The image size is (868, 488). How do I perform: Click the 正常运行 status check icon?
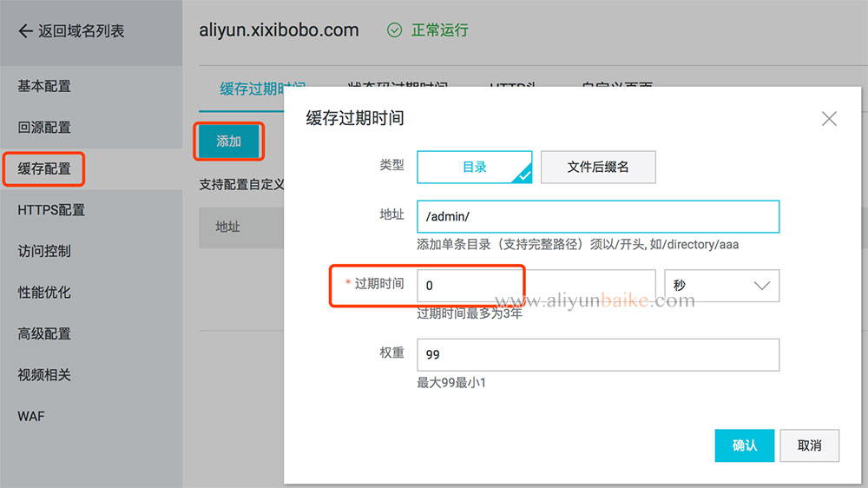pyautogui.click(x=394, y=30)
